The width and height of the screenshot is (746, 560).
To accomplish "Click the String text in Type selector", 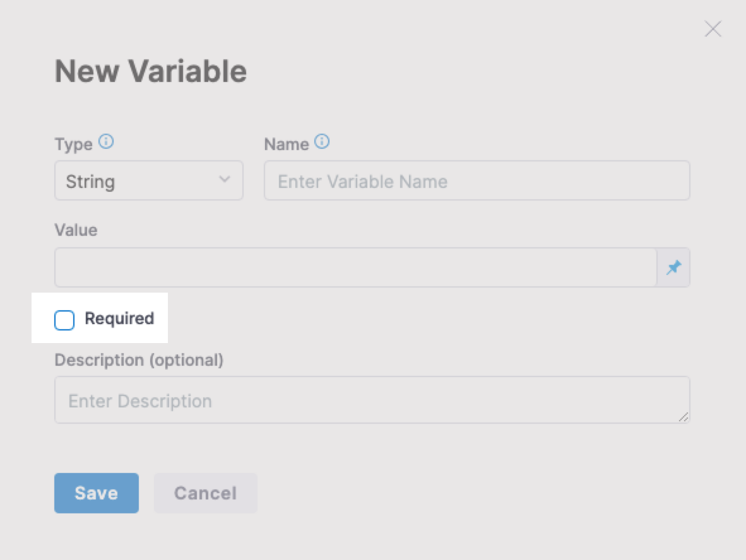I will click(90, 182).
